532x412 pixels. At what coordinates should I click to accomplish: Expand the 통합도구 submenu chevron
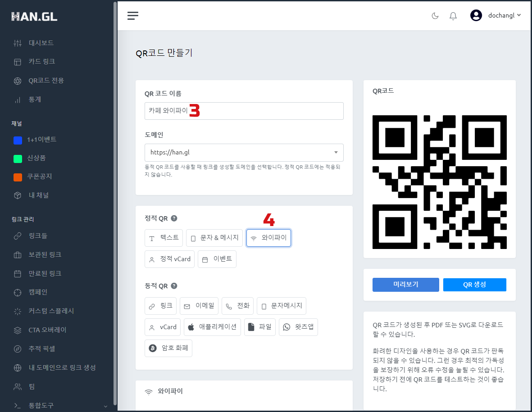click(105, 406)
